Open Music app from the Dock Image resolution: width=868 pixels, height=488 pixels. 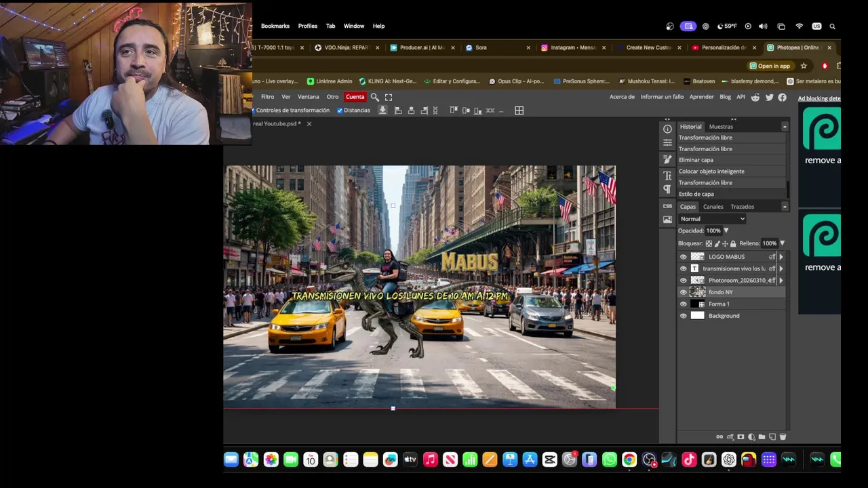click(x=430, y=460)
